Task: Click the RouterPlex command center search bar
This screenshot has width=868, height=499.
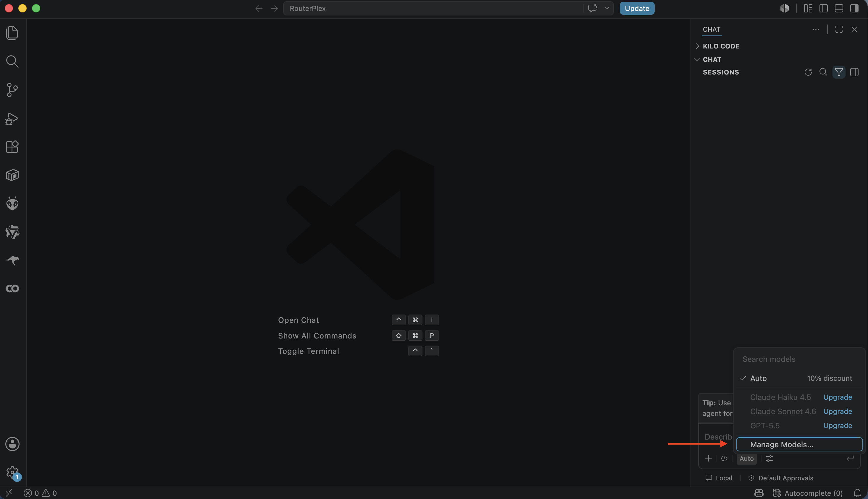Action: click(x=433, y=8)
